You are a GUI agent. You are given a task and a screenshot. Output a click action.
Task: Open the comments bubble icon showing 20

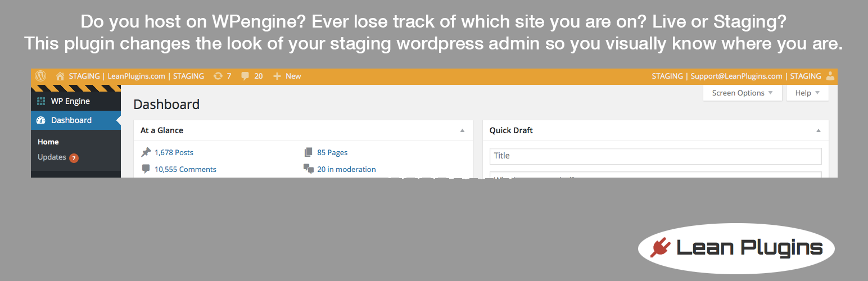[245, 76]
